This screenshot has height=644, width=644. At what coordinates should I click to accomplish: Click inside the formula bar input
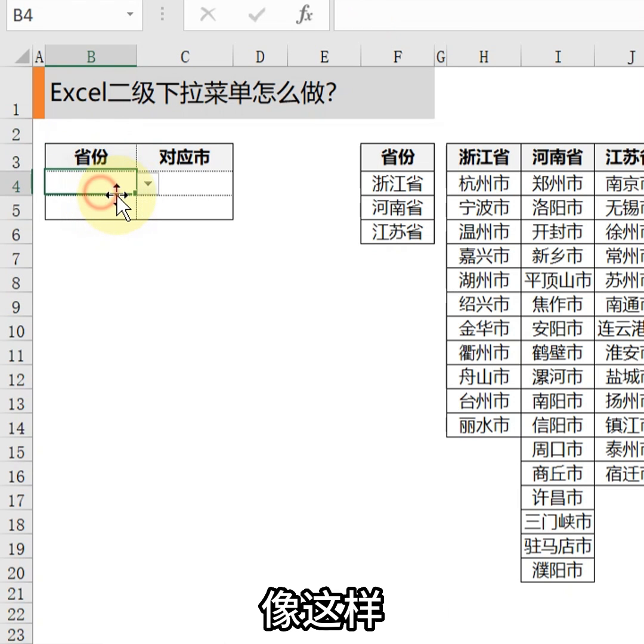pos(489,15)
